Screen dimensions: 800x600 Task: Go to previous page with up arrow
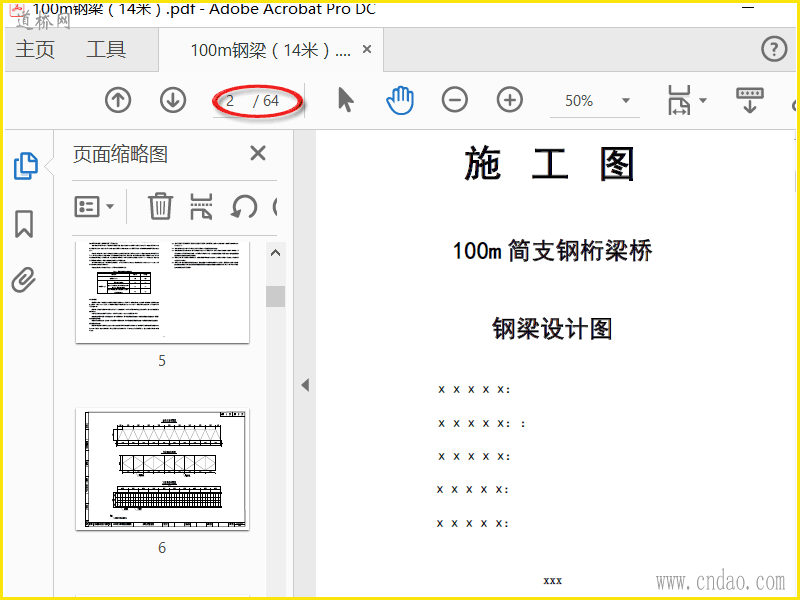click(x=118, y=100)
